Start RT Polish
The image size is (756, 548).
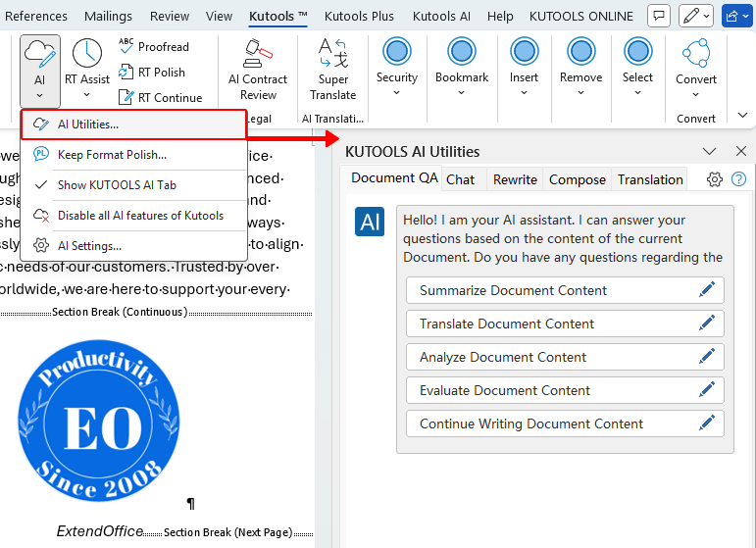point(152,73)
